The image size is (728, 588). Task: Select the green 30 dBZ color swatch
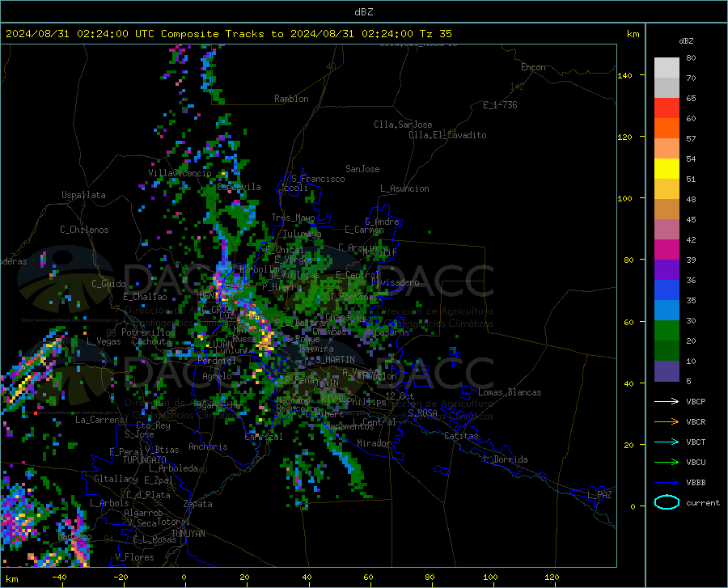pos(667,331)
